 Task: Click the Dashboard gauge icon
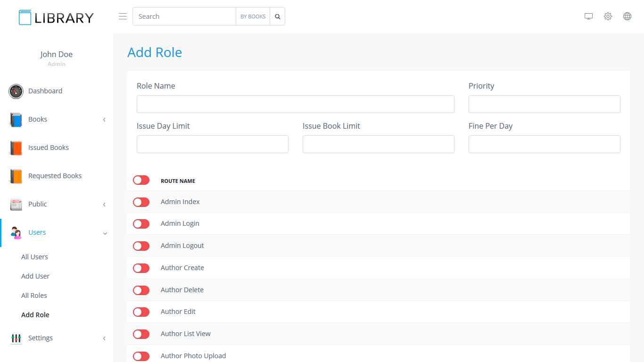[16, 91]
